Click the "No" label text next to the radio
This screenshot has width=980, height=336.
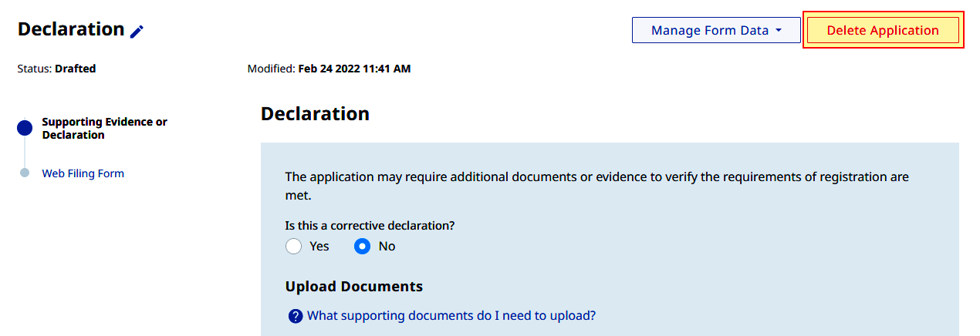(x=387, y=247)
